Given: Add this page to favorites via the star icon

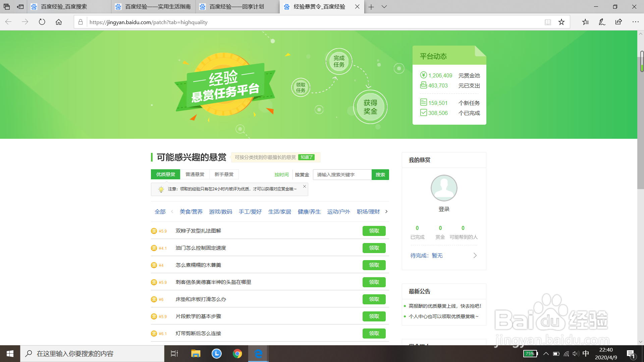Looking at the screenshot, I should (x=561, y=22).
